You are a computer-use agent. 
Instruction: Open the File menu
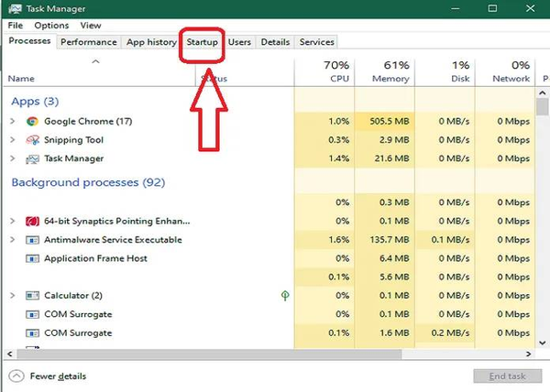[x=16, y=26]
